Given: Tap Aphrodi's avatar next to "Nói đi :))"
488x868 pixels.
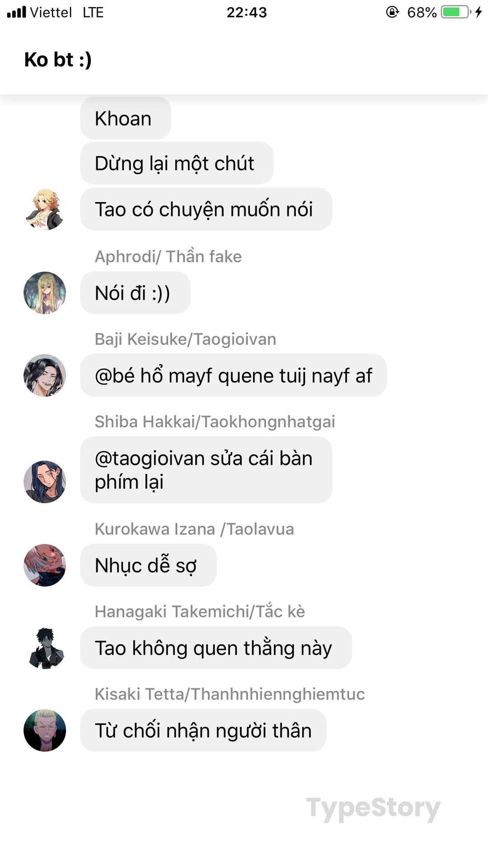Looking at the screenshot, I should 44,292.
